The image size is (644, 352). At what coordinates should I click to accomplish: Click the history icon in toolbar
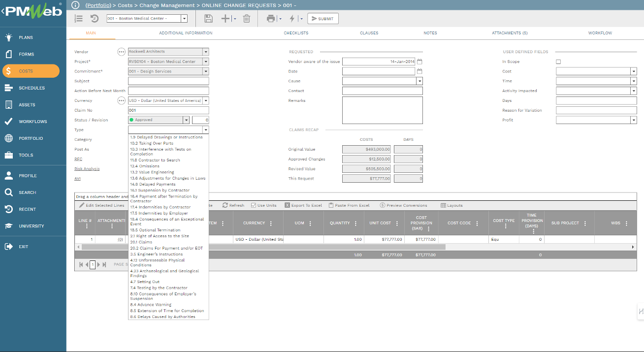pos(95,18)
